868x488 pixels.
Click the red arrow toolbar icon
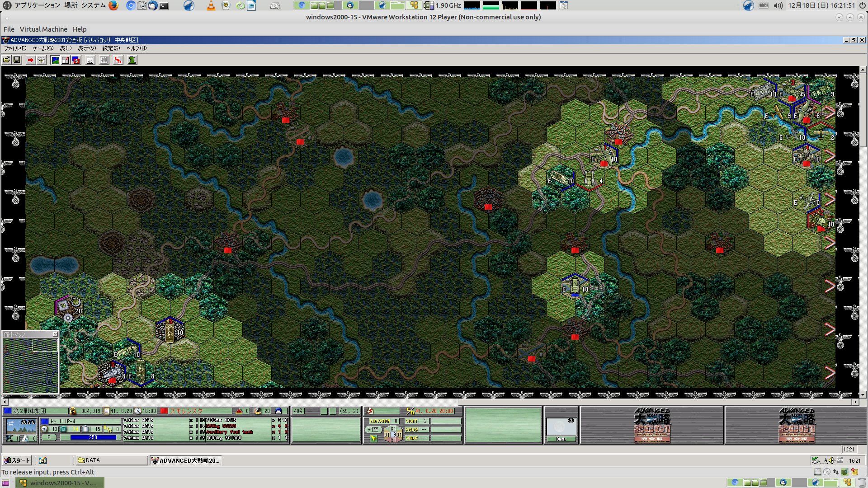coord(30,60)
